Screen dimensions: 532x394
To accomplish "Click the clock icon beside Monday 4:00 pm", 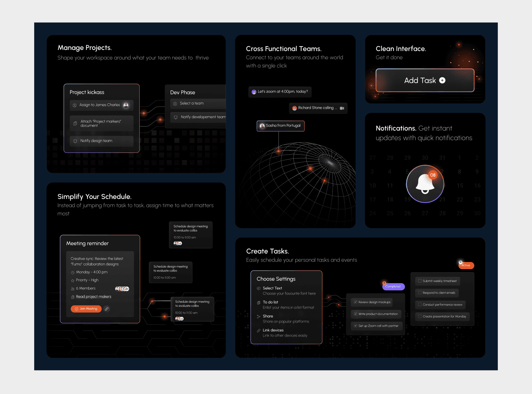I will [72, 272].
